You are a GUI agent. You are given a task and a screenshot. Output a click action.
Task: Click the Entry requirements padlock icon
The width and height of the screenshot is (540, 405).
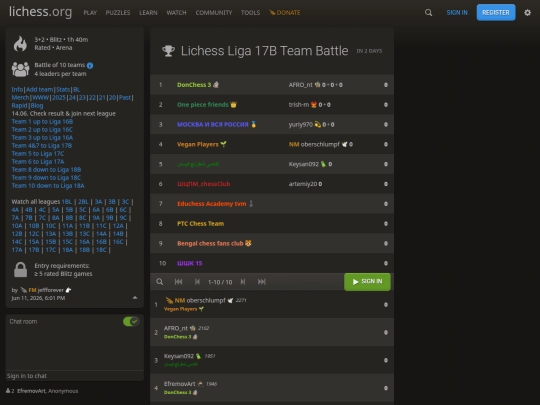click(x=20, y=270)
